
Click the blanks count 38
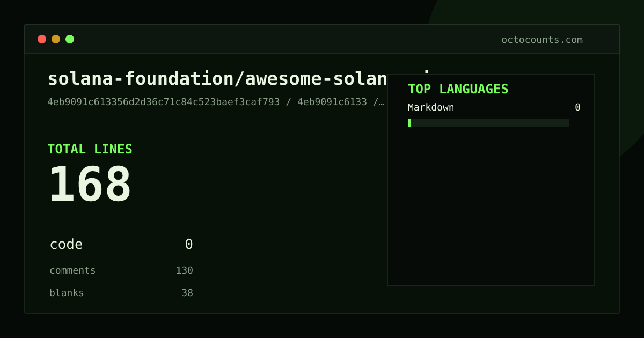tap(187, 293)
